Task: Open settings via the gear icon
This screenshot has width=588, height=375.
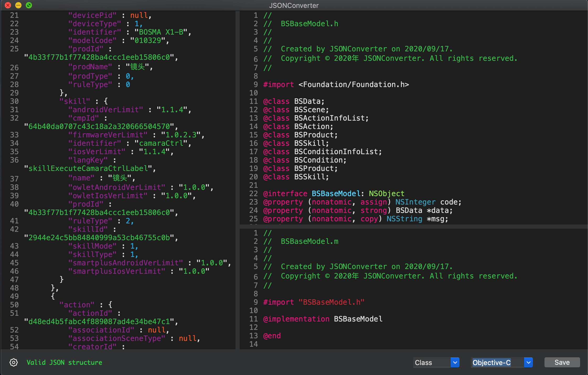Action: (14, 362)
